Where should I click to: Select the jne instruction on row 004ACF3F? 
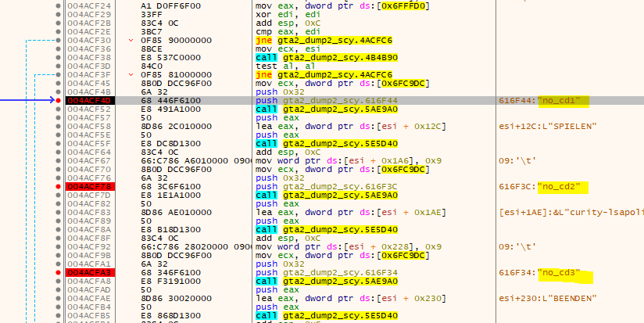point(324,75)
